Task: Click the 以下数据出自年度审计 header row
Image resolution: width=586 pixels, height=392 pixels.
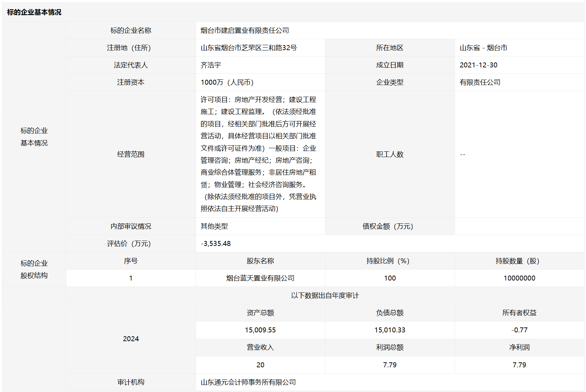Action: (x=325, y=296)
